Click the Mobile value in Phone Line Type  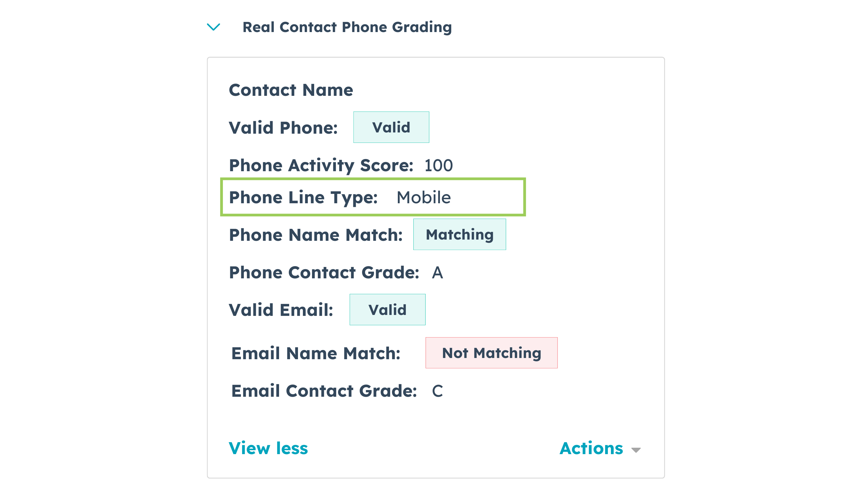click(x=423, y=197)
